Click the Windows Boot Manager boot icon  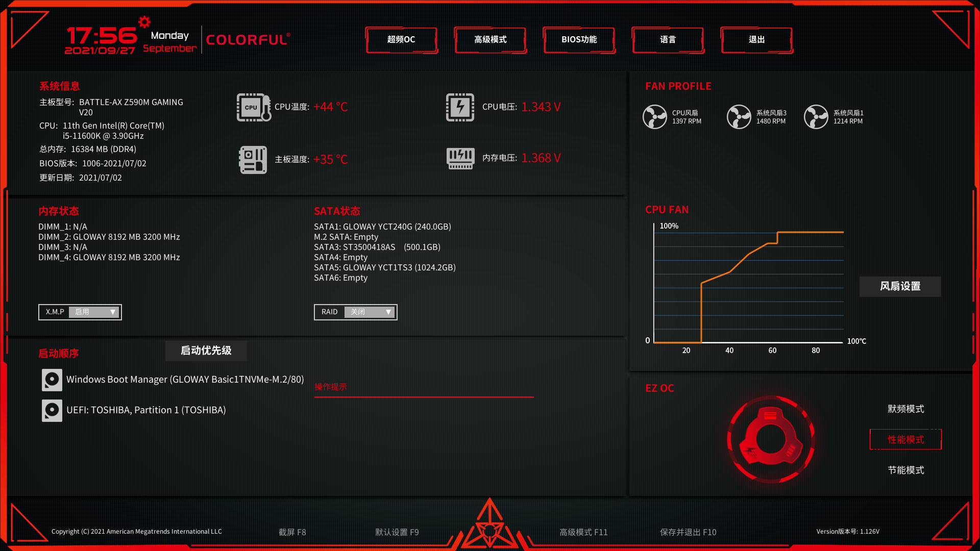pos(52,380)
